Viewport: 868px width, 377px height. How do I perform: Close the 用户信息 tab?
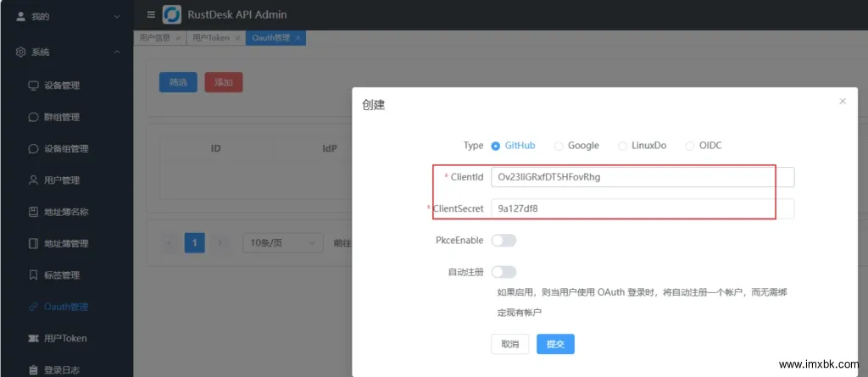[x=178, y=38]
